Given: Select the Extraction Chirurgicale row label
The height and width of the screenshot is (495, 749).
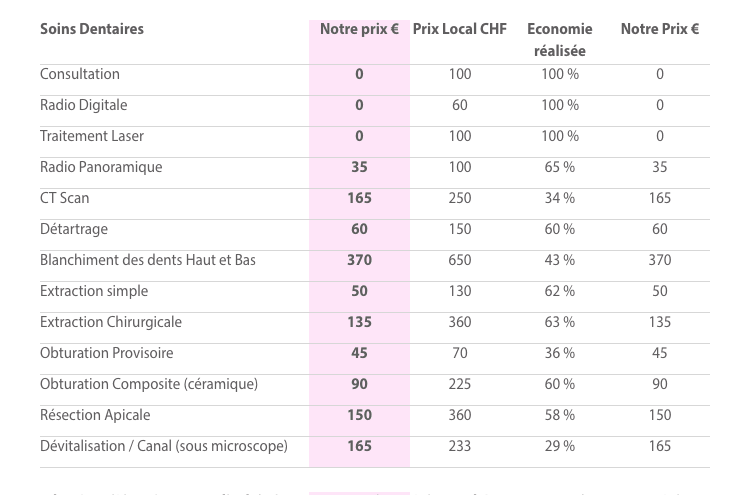Looking at the screenshot, I should (x=111, y=322).
